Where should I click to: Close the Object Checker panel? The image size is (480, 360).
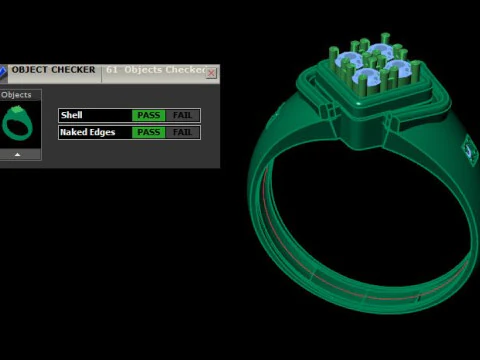tap(211, 73)
